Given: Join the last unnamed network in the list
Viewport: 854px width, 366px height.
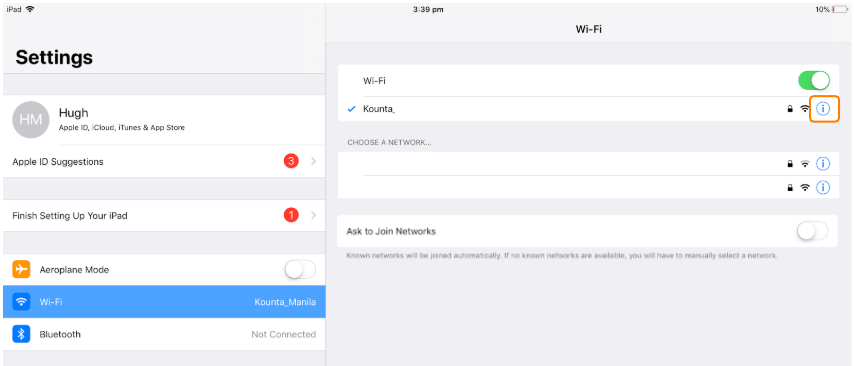Looking at the screenshot, I should coord(588,187).
